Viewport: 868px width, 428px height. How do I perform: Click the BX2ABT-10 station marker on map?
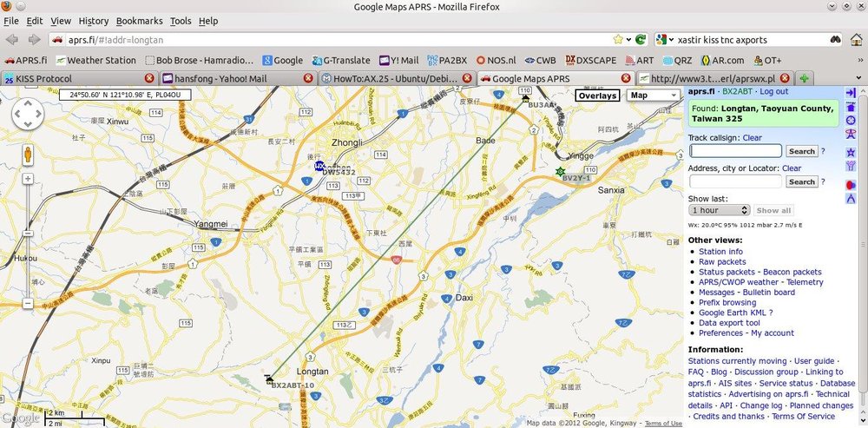point(270,379)
